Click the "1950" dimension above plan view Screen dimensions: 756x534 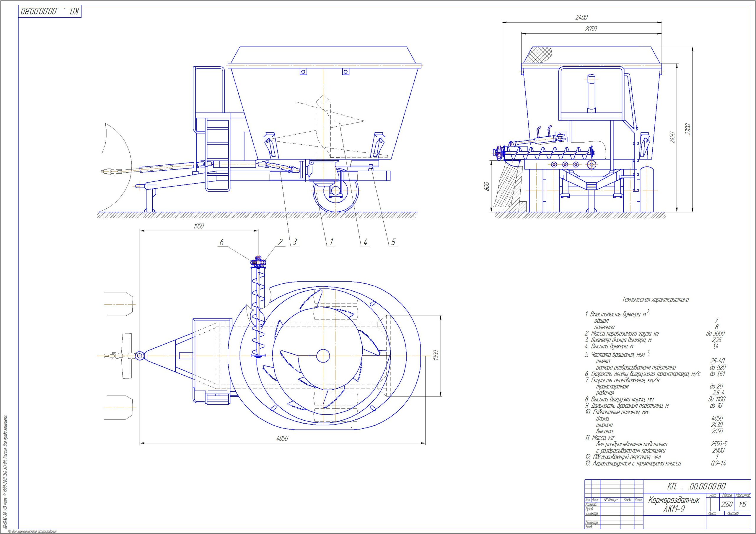click(198, 226)
